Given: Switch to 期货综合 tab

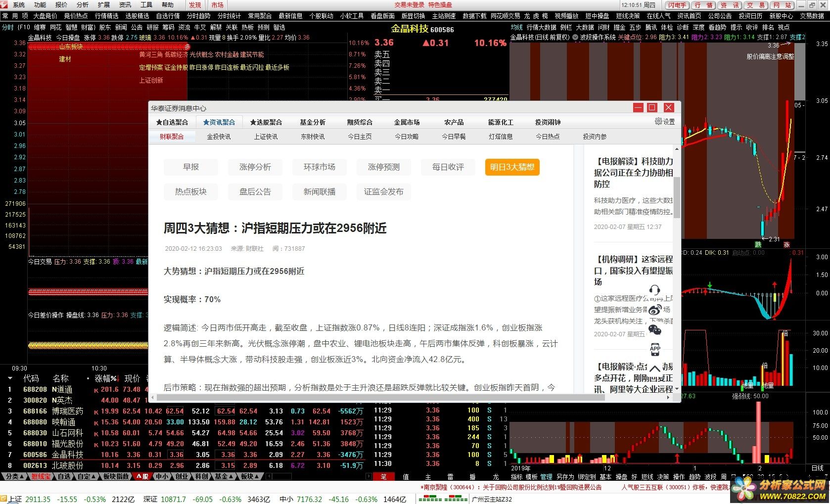Looking at the screenshot, I should pos(360,122).
